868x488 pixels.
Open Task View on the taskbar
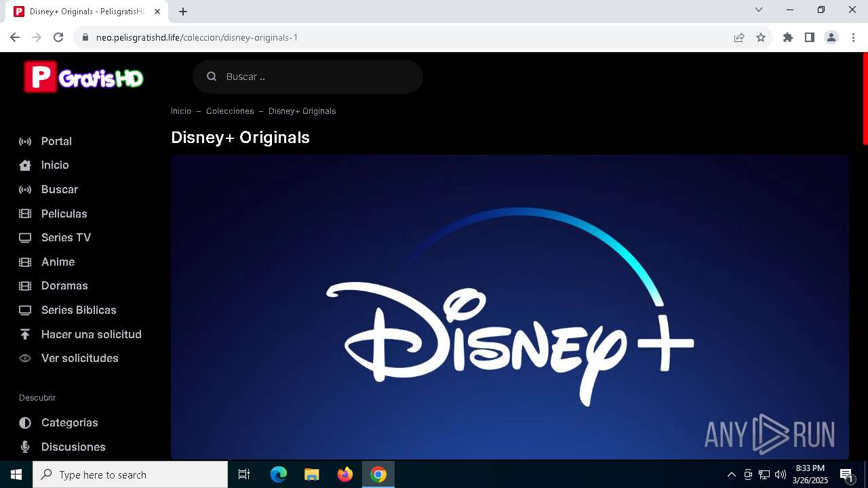click(244, 474)
